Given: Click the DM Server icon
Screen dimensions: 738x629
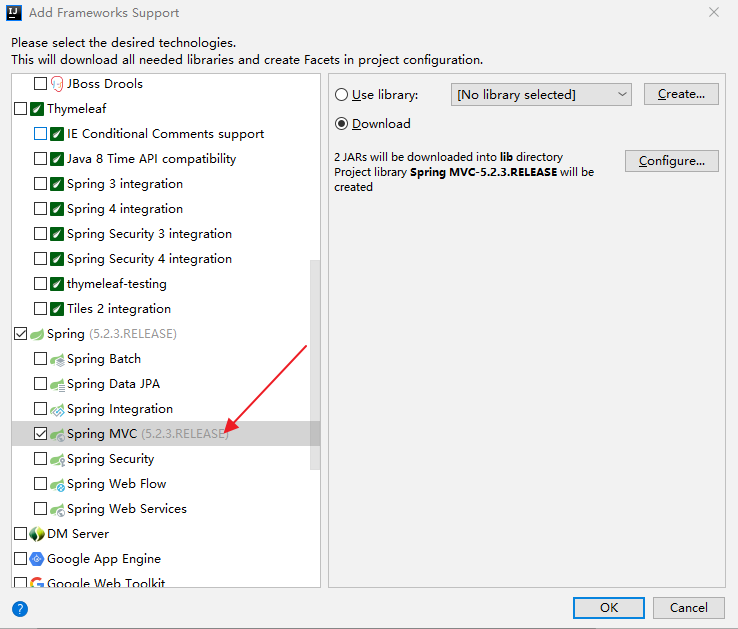Looking at the screenshot, I should coord(37,534).
